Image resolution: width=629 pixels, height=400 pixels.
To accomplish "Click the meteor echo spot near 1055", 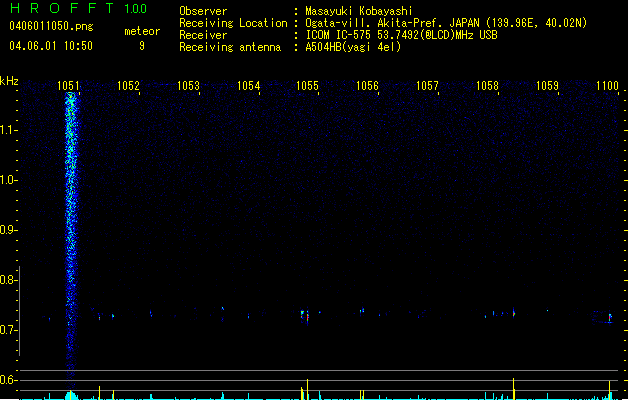I will [305, 315].
